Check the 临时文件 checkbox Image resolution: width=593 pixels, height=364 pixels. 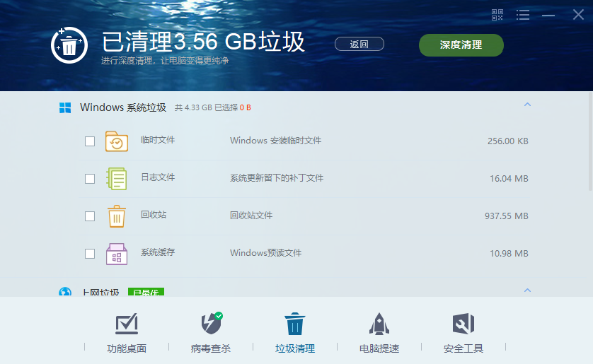(x=90, y=141)
